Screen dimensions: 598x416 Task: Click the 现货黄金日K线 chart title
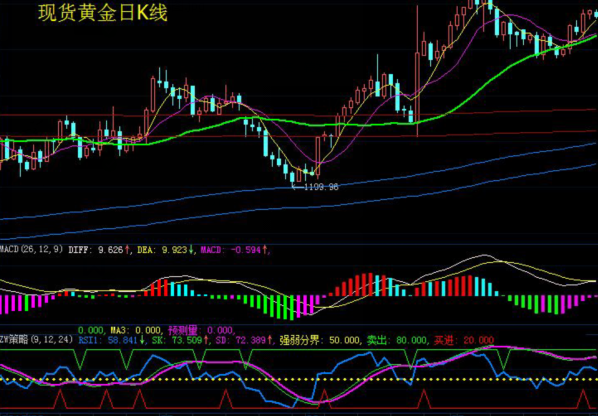pos(103,13)
